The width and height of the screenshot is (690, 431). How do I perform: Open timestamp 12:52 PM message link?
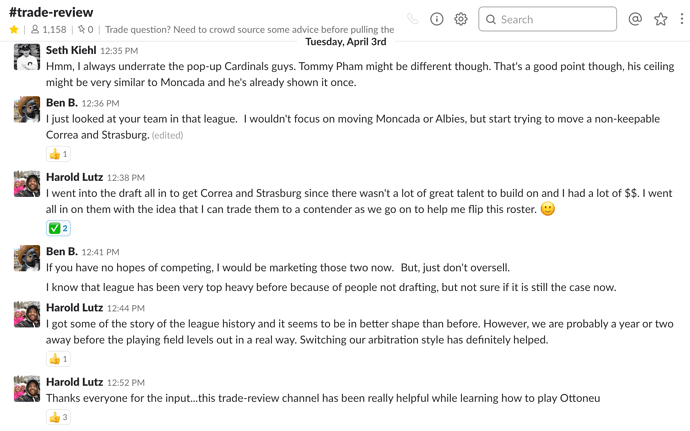(126, 383)
